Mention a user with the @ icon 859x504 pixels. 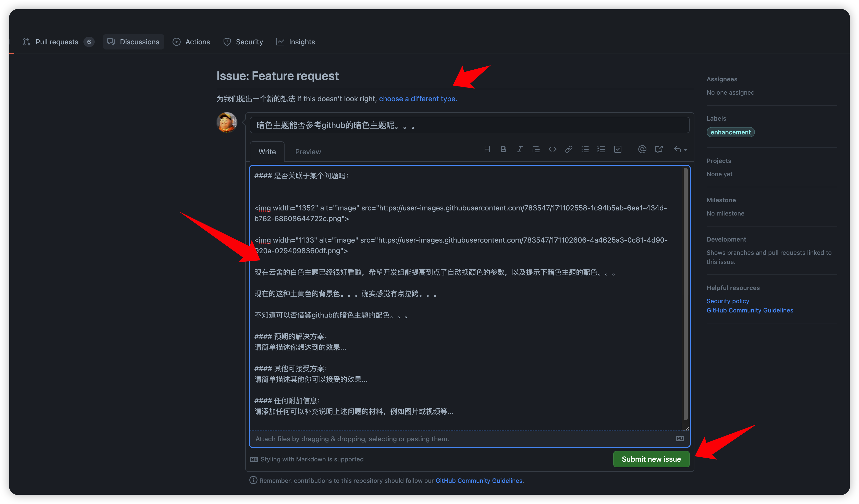point(642,149)
